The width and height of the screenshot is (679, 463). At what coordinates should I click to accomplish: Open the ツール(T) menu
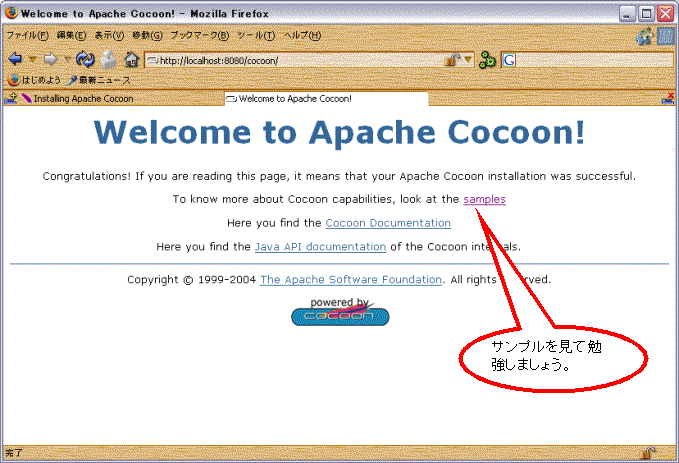coord(256,36)
